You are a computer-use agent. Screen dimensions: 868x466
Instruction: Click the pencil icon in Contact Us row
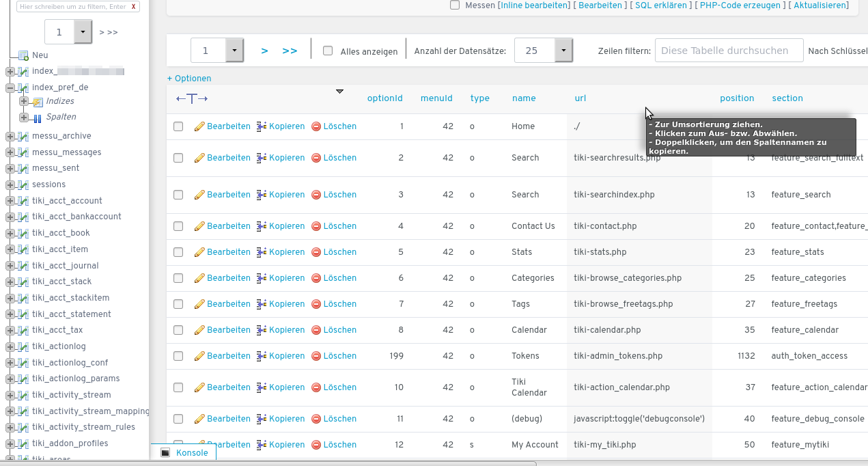tap(199, 226)
